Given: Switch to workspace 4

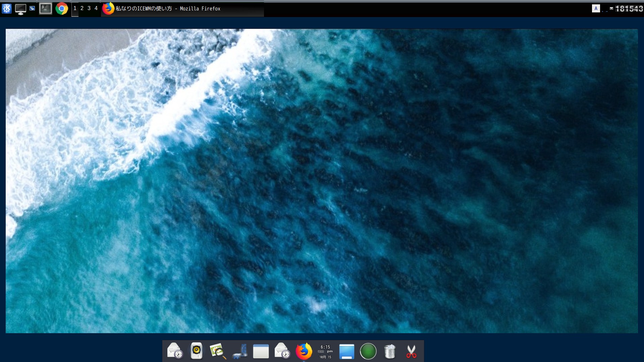Looking at the screenshot, I should tap(96, 8).
